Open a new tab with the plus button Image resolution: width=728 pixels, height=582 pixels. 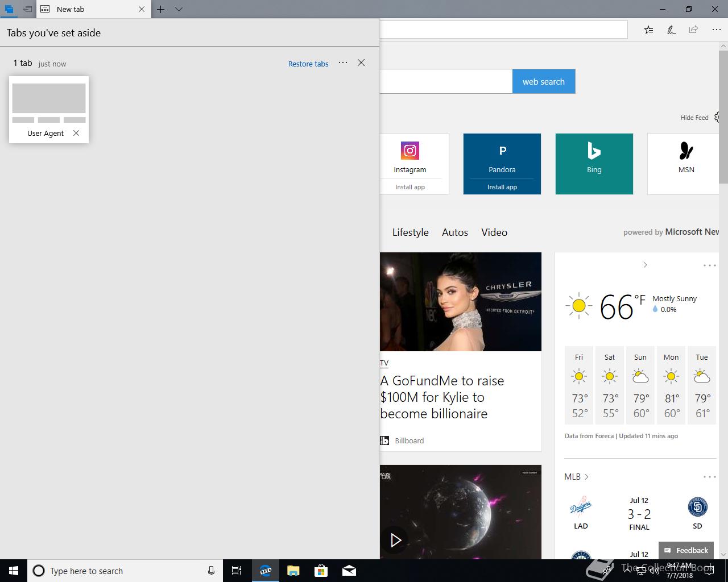tap(161, 9)
